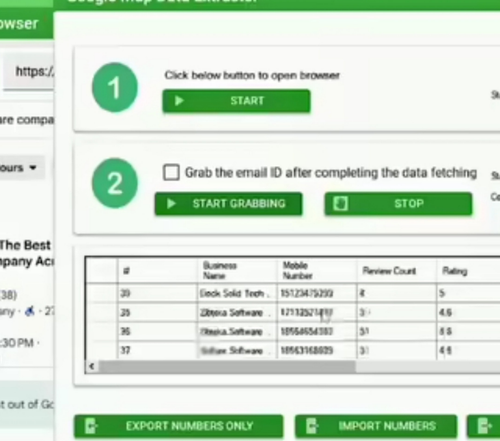Click IMPORT NUMBERS button
Image resolution: width=500 pixels, height=441 pixels.
click(x=376, y=426)
